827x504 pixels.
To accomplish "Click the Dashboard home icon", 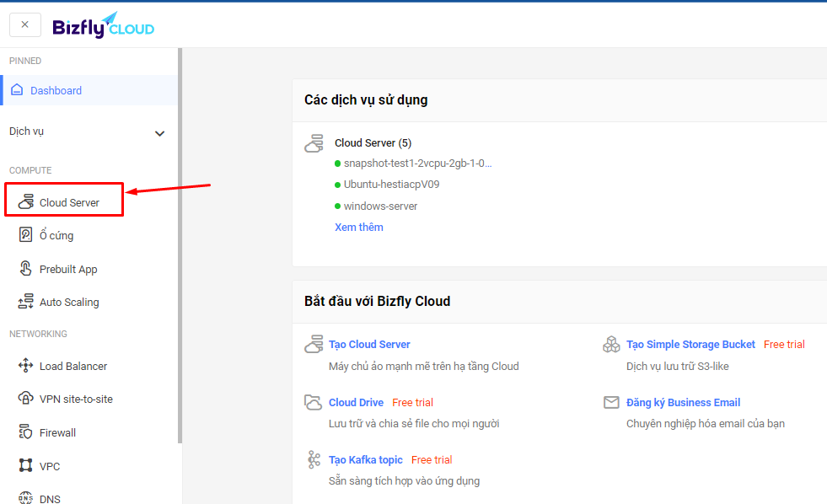I will (x=17, y=89).
